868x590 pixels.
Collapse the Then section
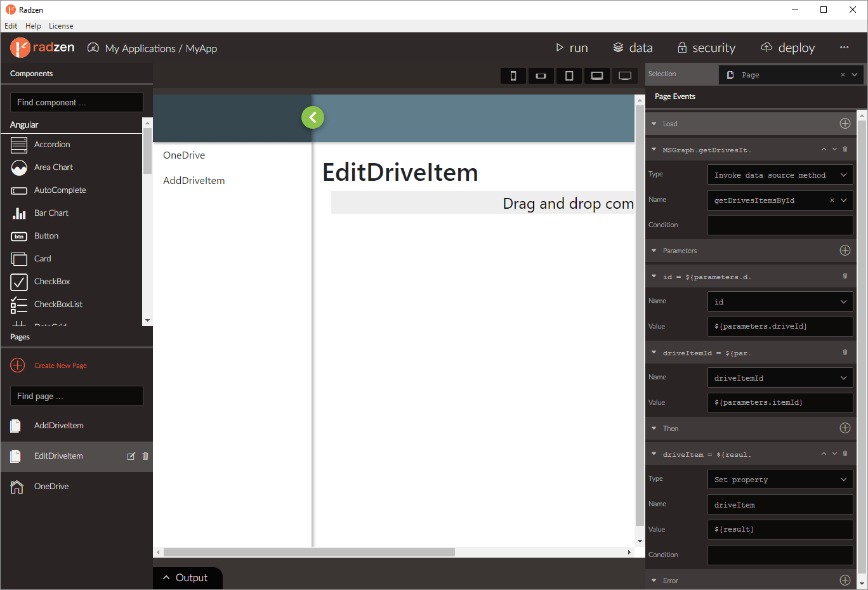[654, 428]
